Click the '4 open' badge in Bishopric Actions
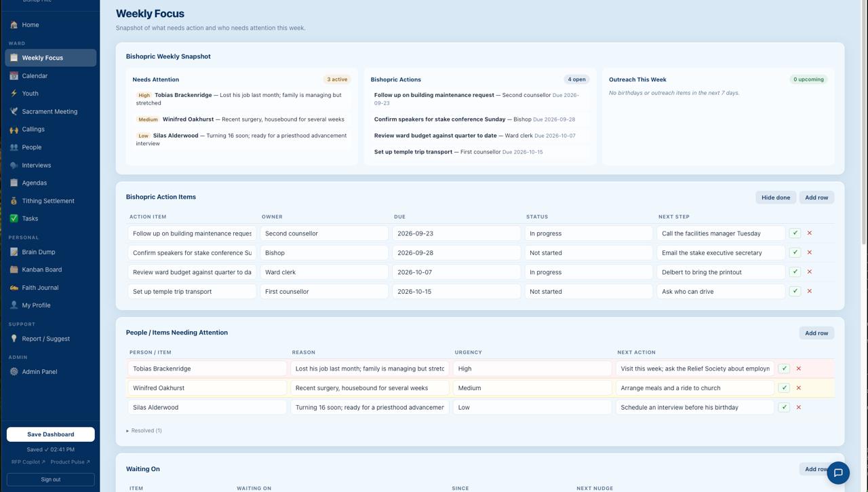This screenshot has height=492, width=868. tap(576, 79)
